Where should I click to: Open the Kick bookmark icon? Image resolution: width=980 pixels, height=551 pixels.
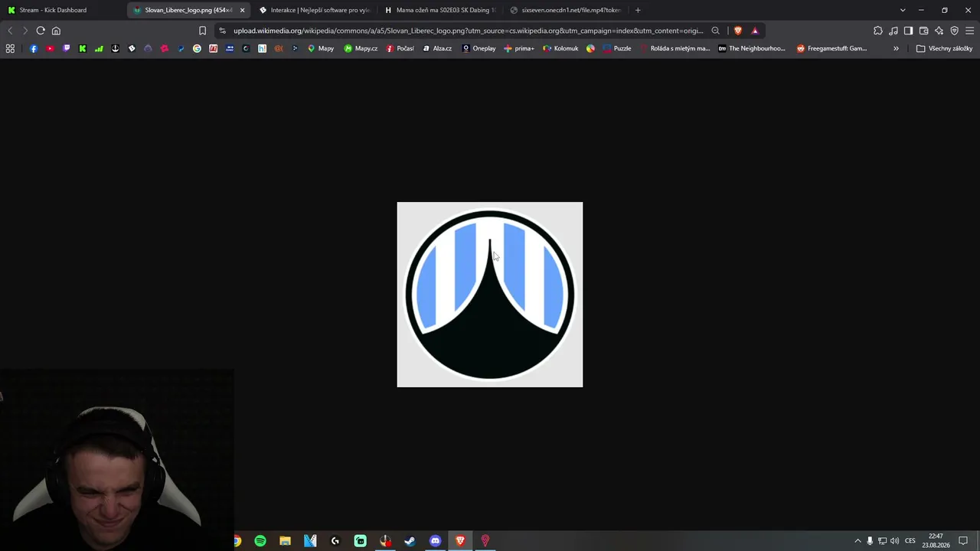pos(83,48)
